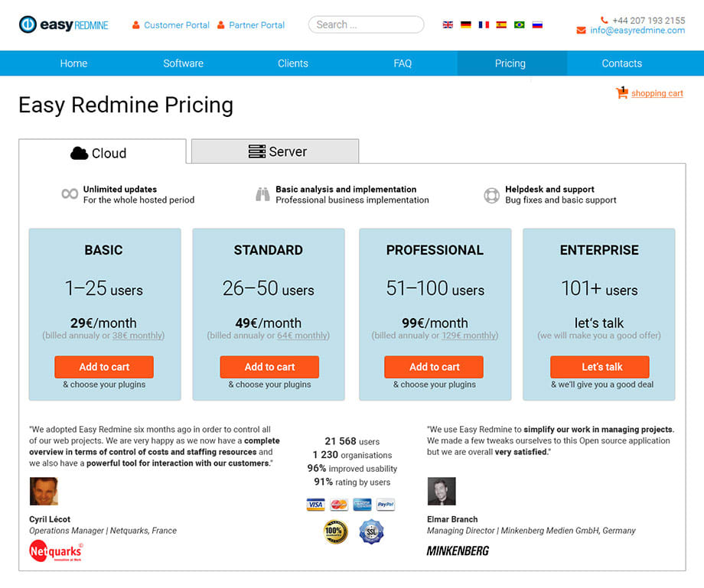Click the Easy Redmine logo
This screenshot has width=704, height=588.
64,24
